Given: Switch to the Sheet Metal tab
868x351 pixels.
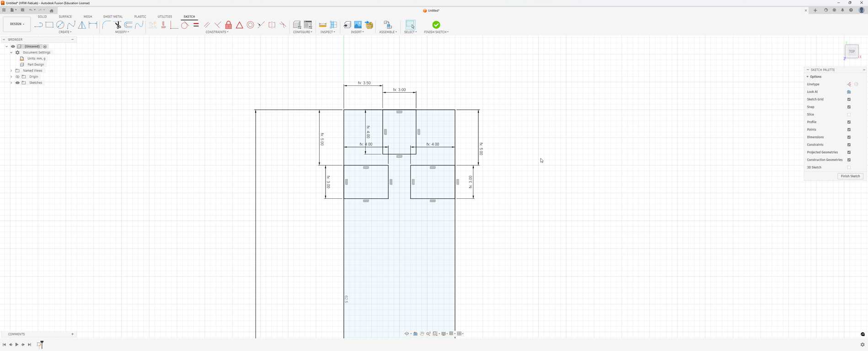Looking at the screenshot, I should [113, 16].
